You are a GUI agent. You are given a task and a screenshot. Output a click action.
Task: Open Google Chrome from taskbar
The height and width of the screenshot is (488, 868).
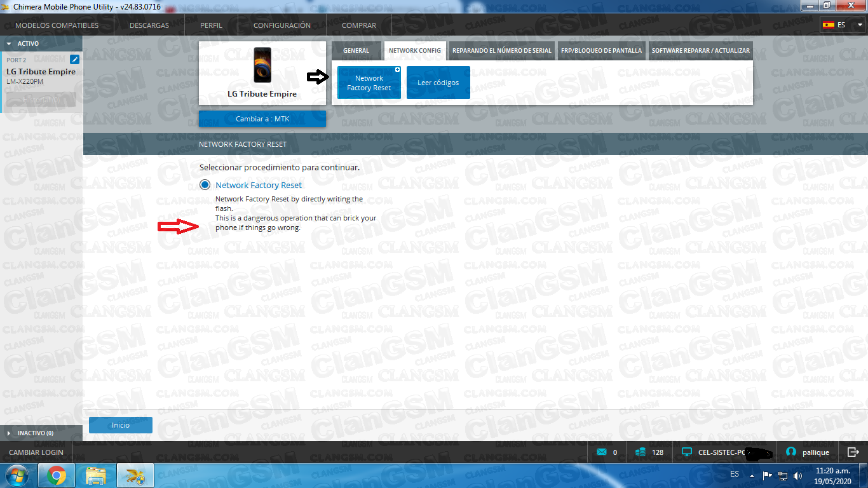tap(57, 476)
